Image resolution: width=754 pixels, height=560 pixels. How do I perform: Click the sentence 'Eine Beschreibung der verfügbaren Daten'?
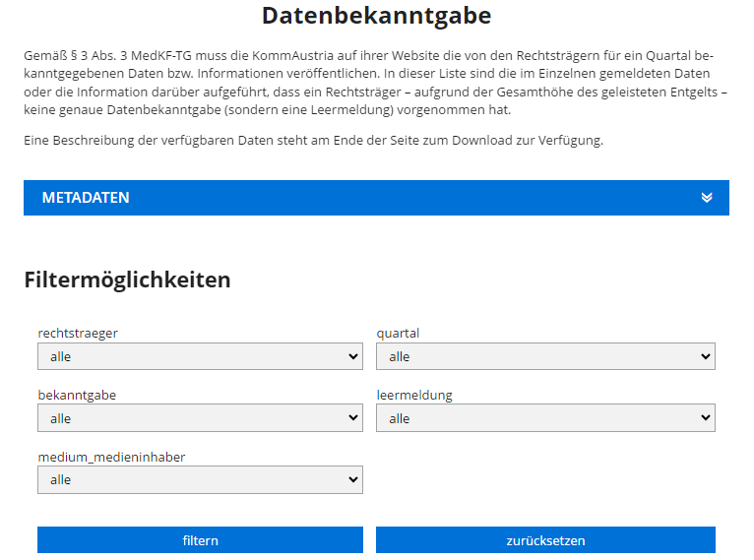313,141
